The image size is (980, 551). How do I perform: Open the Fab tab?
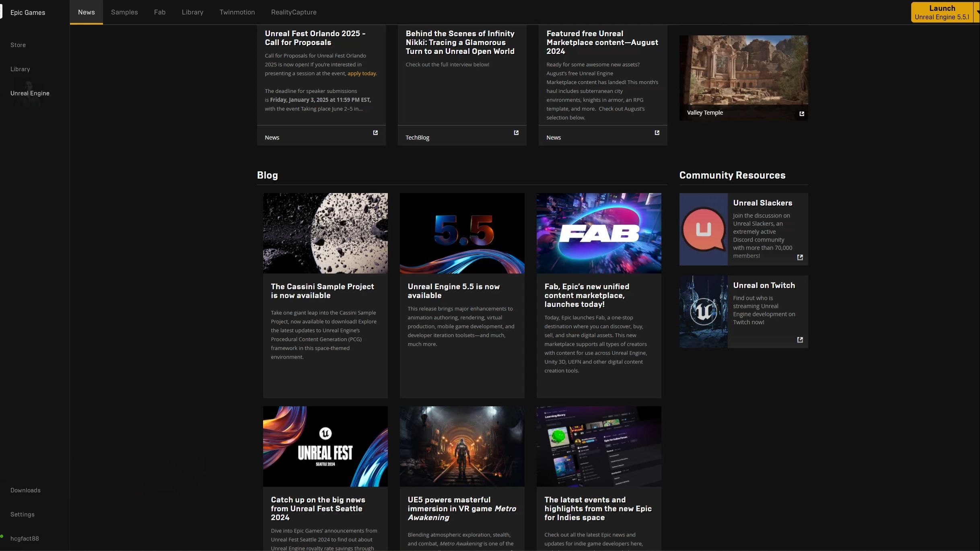(160, 12)
